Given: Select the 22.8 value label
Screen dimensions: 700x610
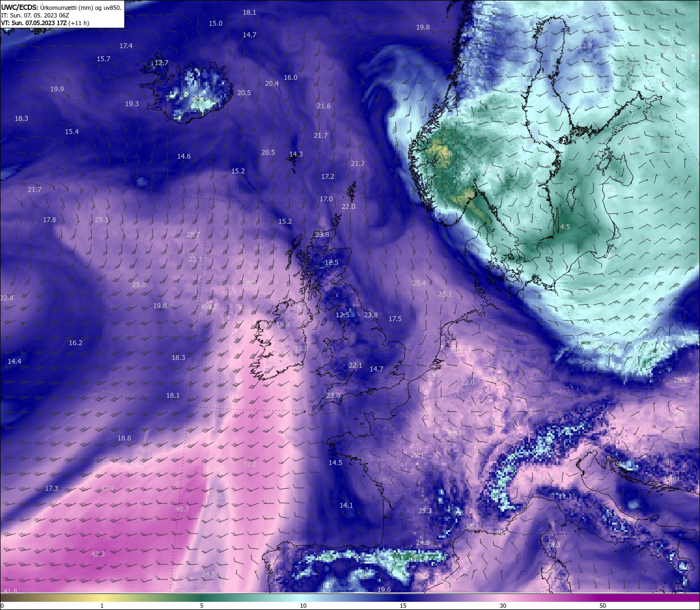Looking at the screenshot, I should pyautogui.click(x=7, y=298).
